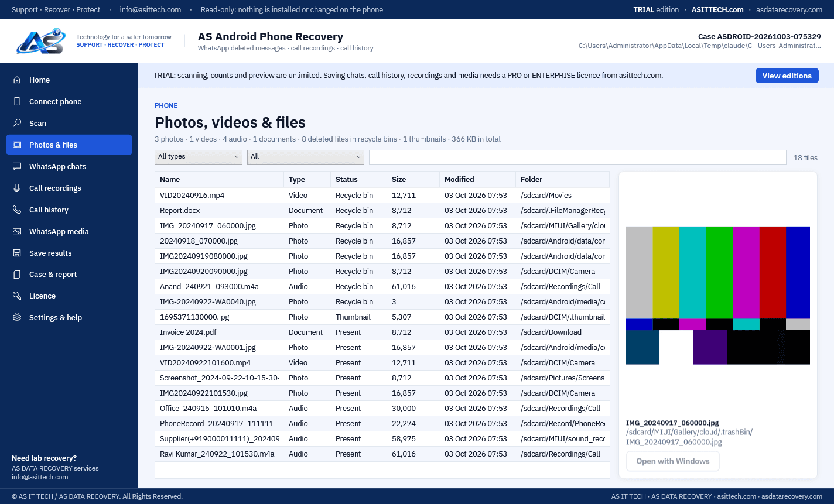Click the Call recordings microphone icon
The height and width of the screenshot is (504, 834).
[x=18, y=188]
